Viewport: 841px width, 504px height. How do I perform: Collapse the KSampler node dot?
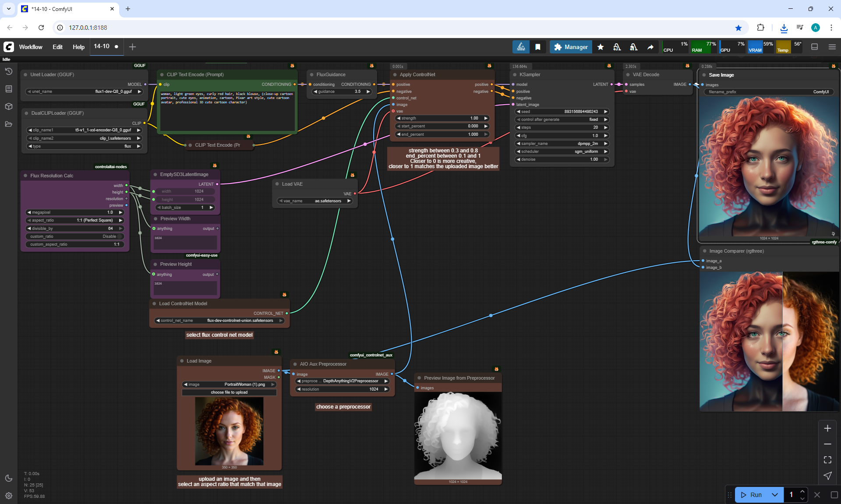click(x=514, y=75)
